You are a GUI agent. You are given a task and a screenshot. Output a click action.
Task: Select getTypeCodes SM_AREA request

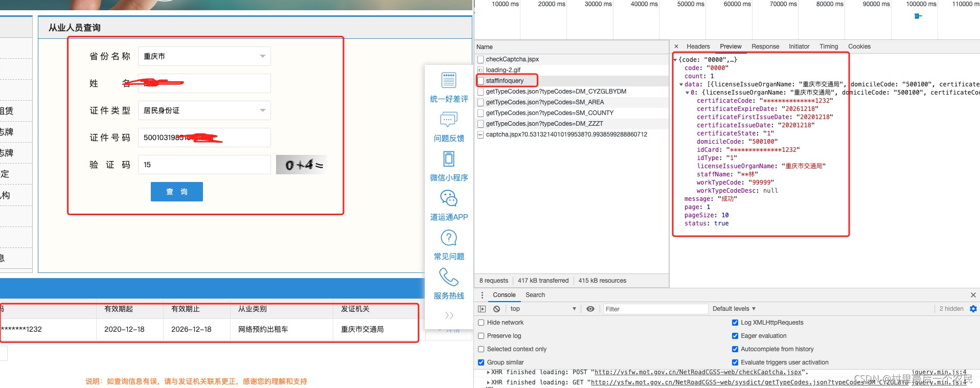pos(572,102)
